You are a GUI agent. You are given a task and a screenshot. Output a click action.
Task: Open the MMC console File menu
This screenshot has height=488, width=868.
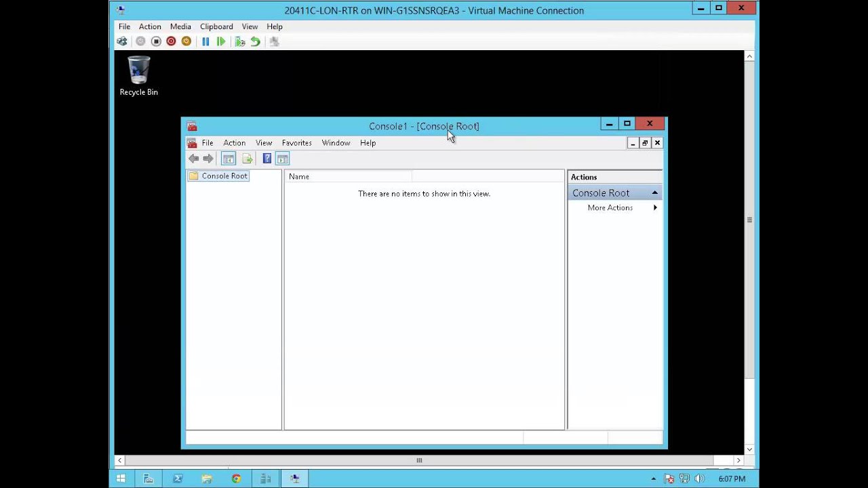[208, 143]
